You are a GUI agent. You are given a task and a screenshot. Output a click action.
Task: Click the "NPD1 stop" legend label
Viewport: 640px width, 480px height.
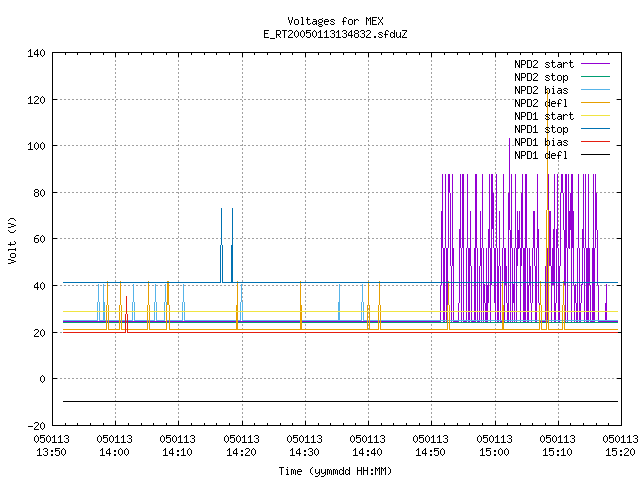[x=541, y=129]
